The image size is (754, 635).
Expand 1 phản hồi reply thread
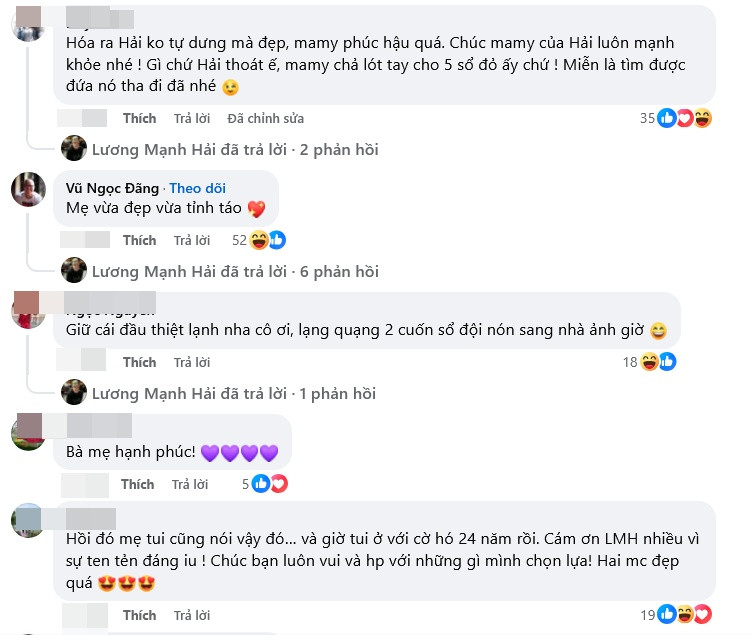[234, 394]
